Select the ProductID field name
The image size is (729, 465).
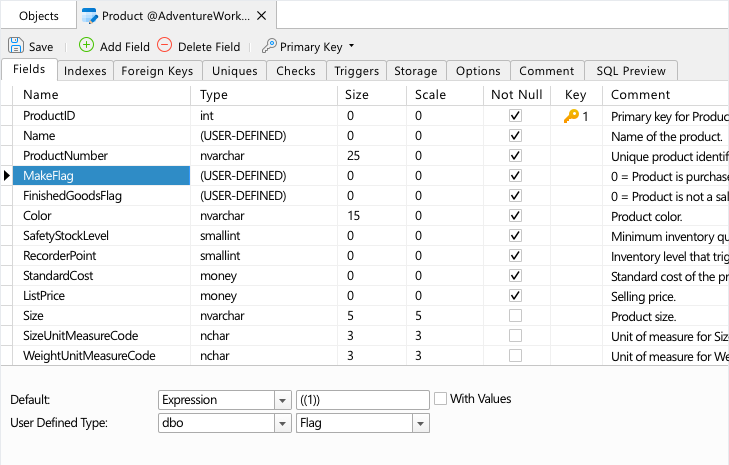(49, 115)
